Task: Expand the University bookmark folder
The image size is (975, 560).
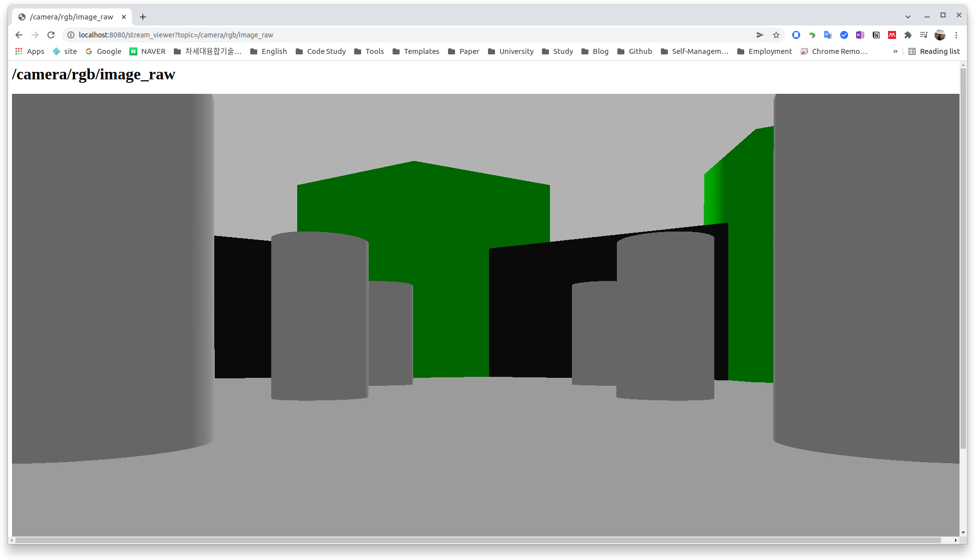Action: tap(511, 51)
